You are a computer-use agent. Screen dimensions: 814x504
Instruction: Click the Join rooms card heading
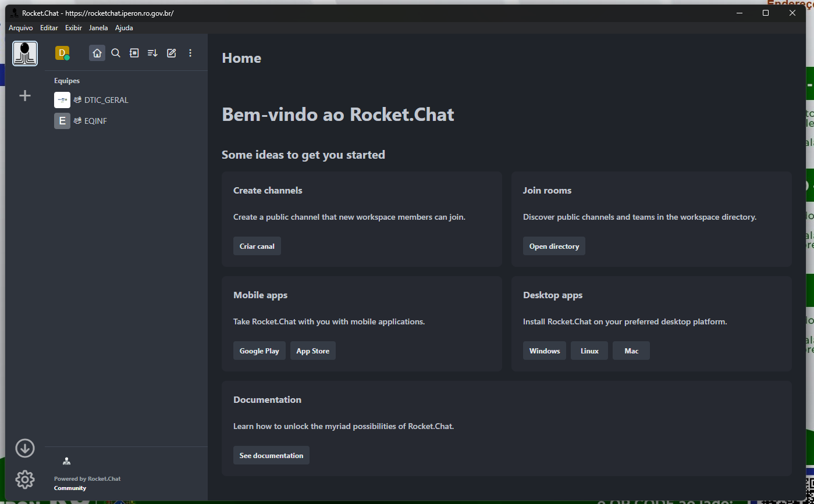(x=547, y=191)
